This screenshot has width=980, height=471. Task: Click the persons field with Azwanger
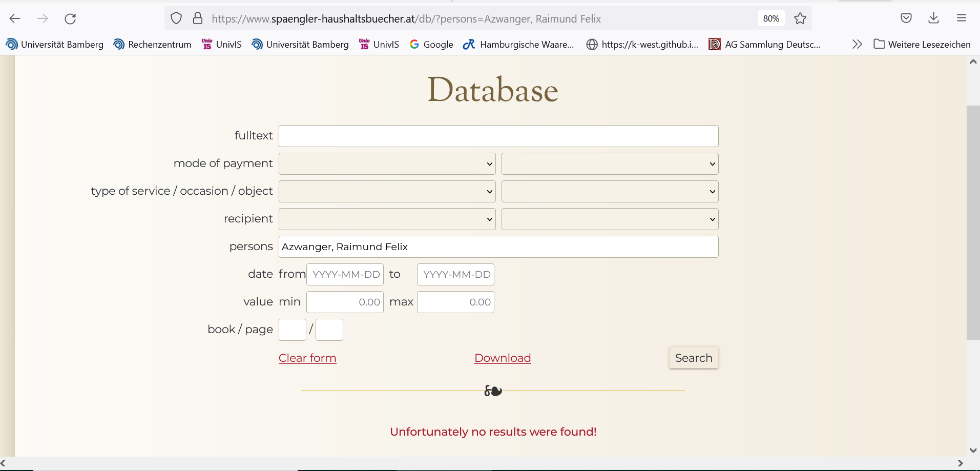[498, 247]
